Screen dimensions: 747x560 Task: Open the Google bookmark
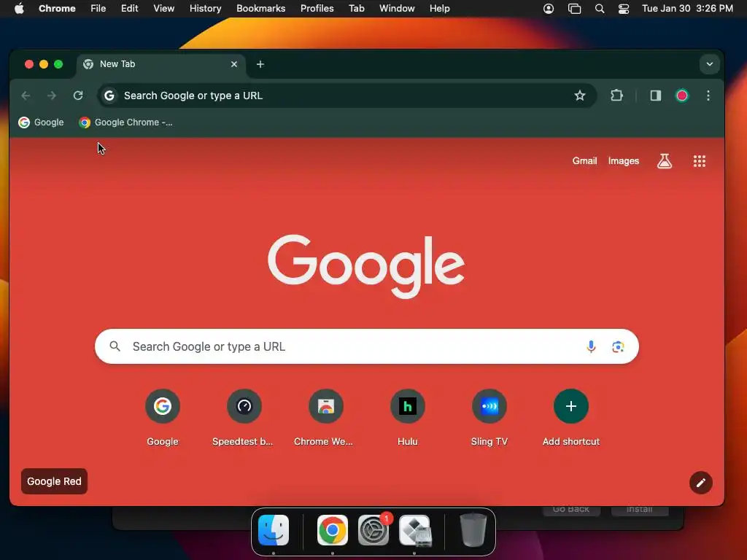[x=41, y=122]
